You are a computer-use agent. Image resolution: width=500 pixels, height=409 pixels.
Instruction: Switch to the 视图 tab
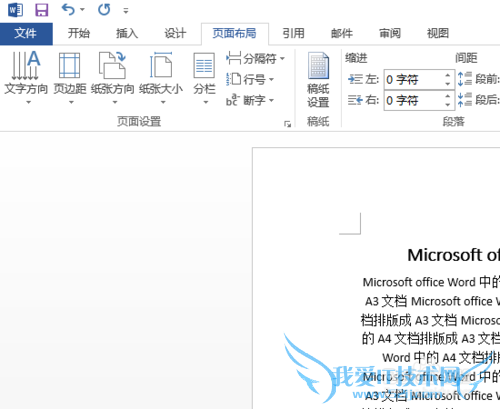[438, 33]
